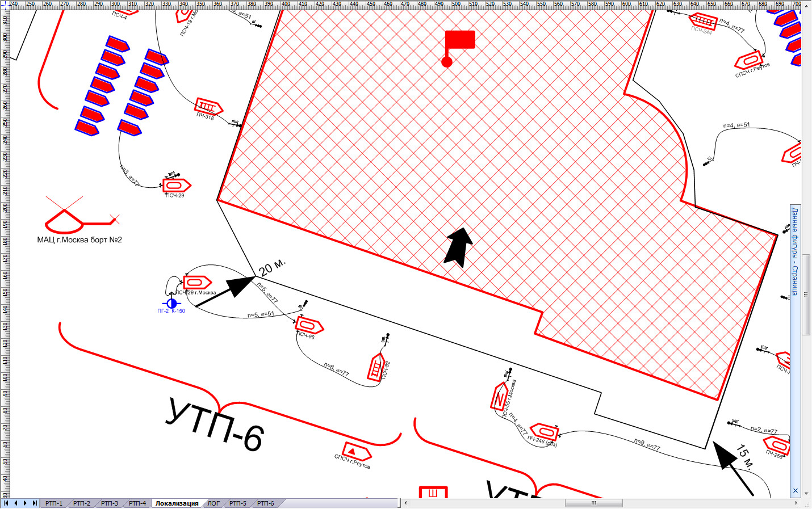Select the n=5, ø=77 hose label
Viewport: 812px width, 509px height.
tap(267, 292)
